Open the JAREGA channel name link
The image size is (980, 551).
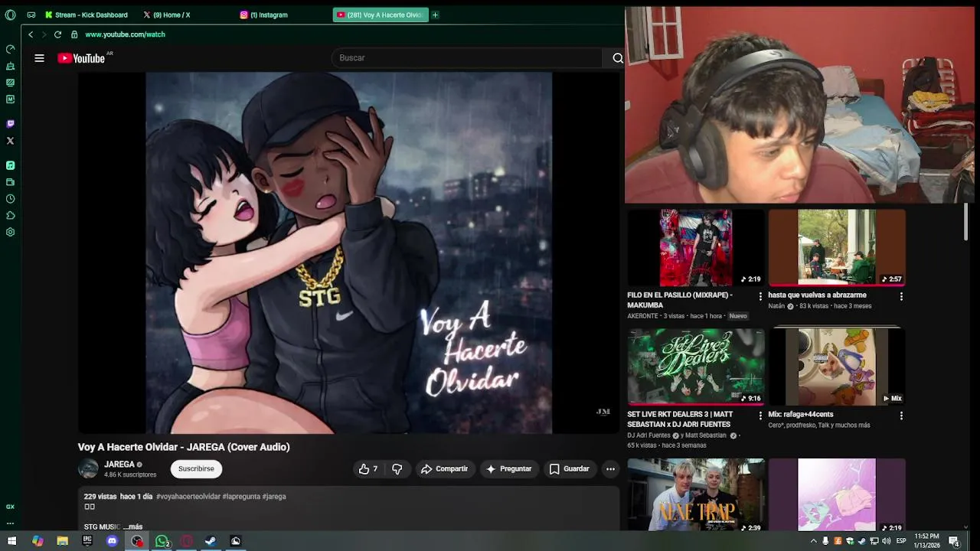click(119, 465)
